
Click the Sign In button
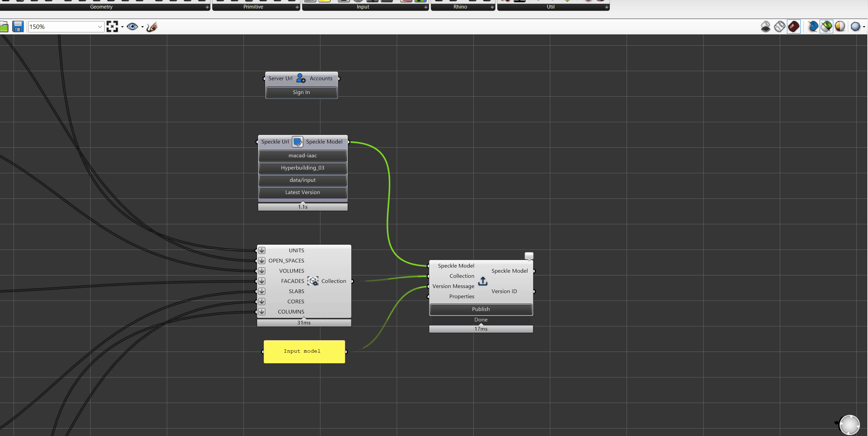click(x=301, y=92)
